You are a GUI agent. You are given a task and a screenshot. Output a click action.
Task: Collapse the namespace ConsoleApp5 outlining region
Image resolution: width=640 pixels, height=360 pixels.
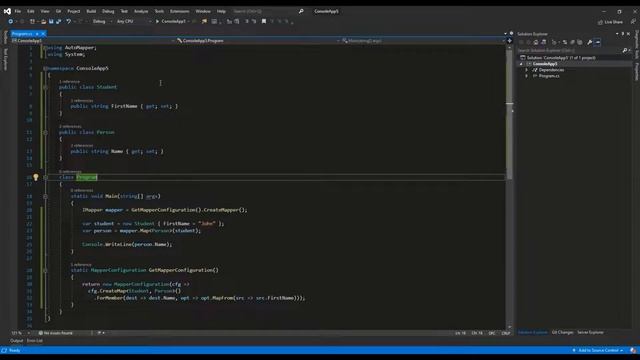(45, 69)
